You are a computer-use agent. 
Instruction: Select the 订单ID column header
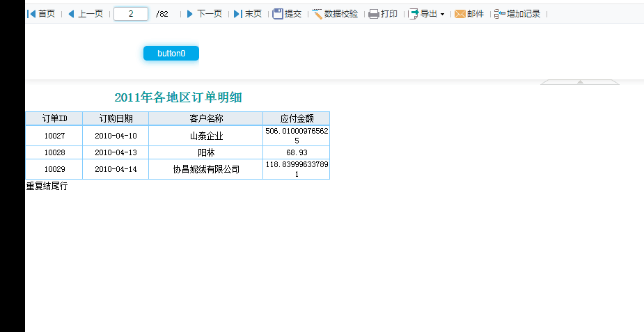pos(54,118)
